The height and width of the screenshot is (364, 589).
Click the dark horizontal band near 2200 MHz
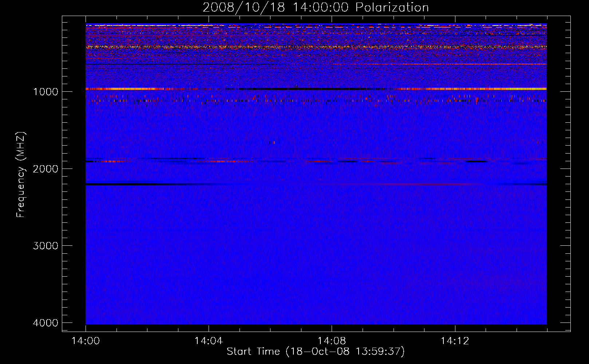[x=316, y=185]
